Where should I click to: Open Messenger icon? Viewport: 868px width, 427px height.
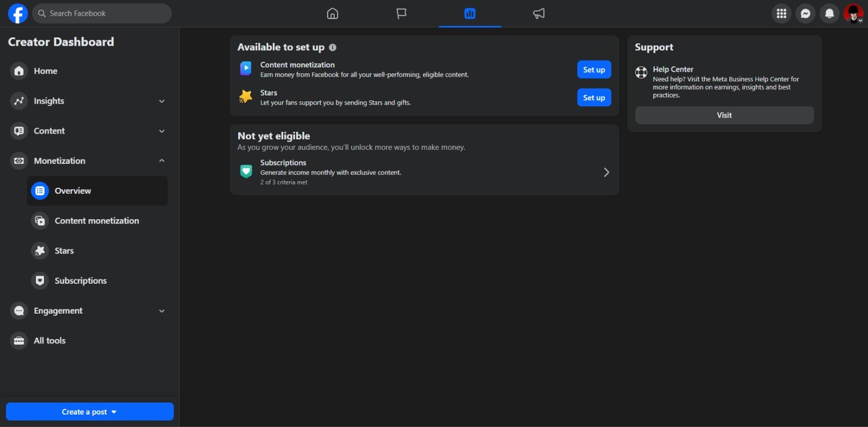[806, 14]
